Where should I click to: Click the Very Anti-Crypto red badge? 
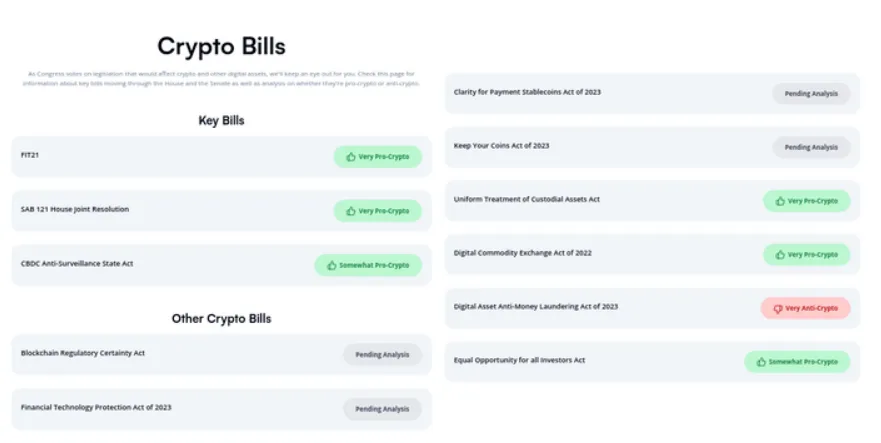pos(805,308)
